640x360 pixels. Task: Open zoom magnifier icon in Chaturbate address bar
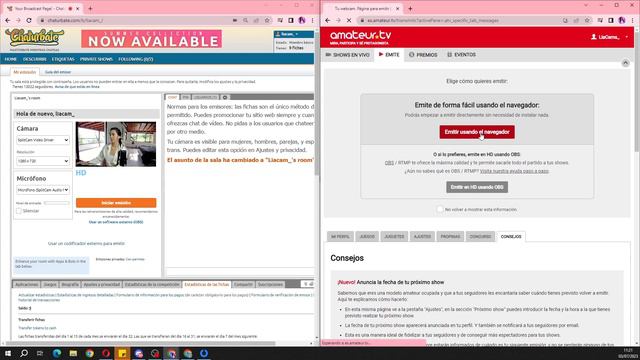245,20
